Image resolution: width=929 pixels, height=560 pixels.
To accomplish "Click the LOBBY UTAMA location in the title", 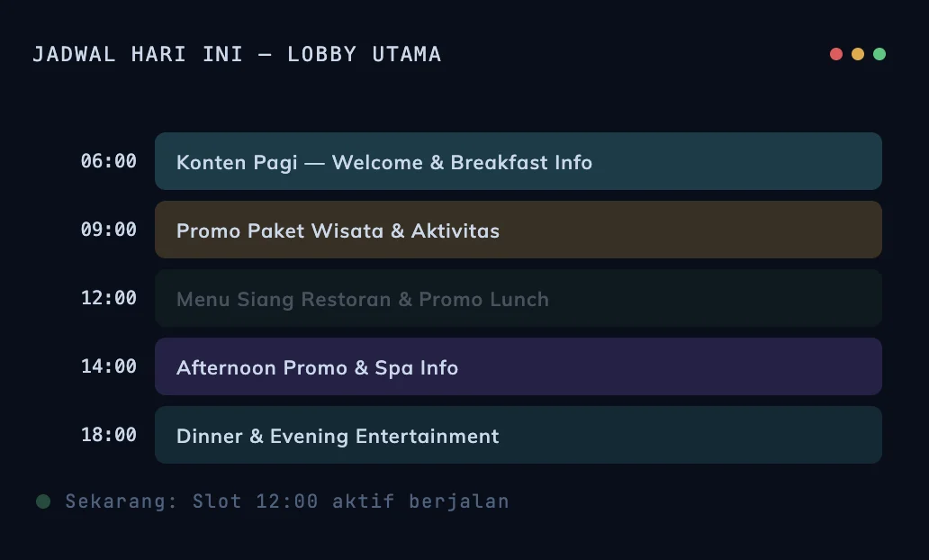I will click(365, 55).
